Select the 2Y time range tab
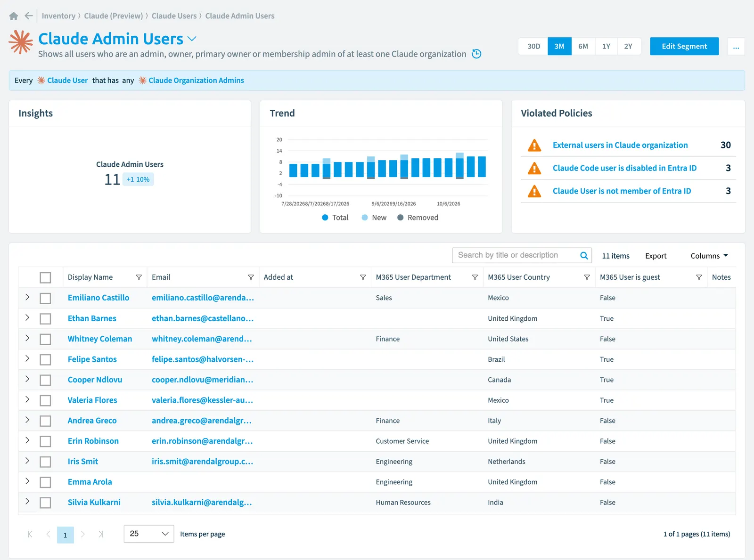Viewport: 754px width, 560px height. pos(628,46)
